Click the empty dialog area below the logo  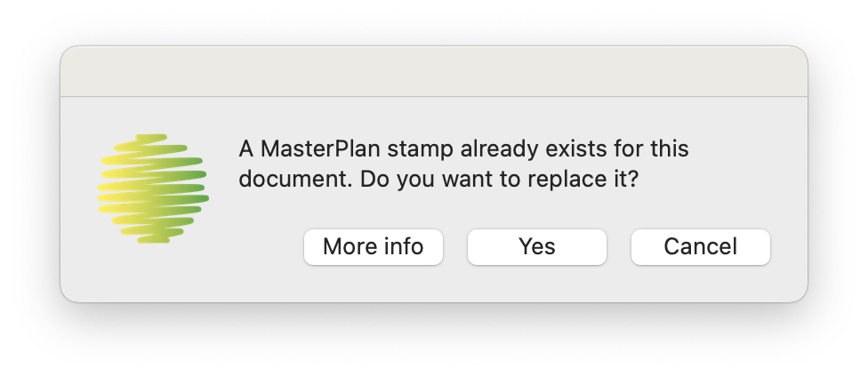(x=153, y=274)
